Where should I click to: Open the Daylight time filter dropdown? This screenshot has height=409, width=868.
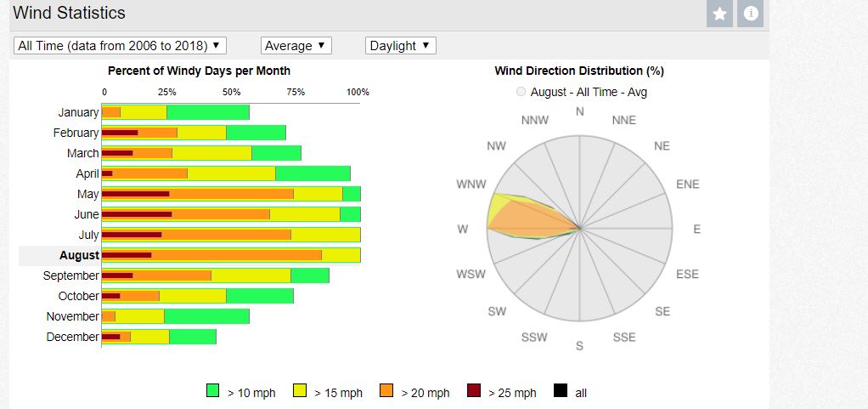[401, 46]
